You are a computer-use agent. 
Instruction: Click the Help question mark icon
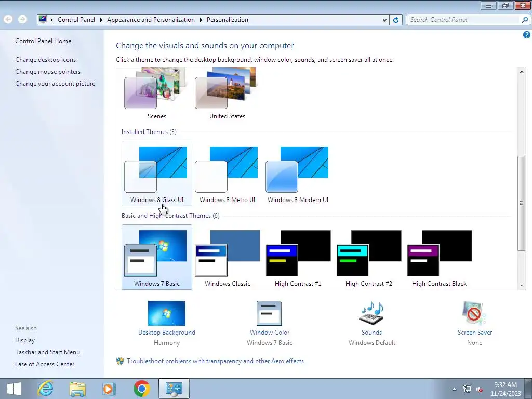click(x=527, y=35)
